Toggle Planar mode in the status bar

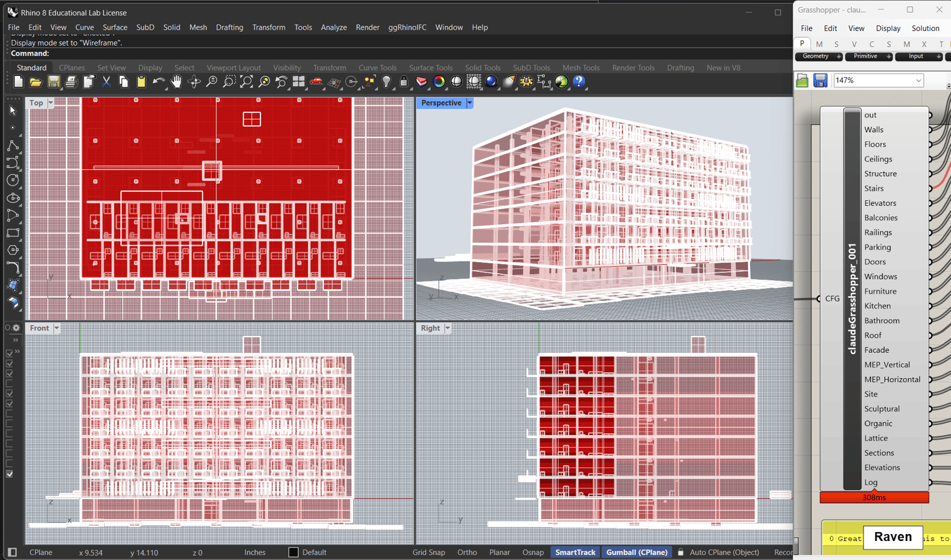point(500,552)
